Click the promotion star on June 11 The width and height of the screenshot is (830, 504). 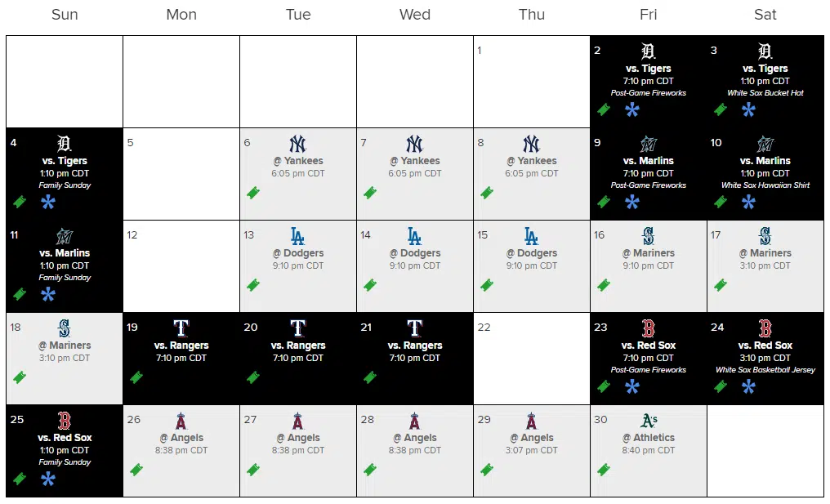[x=48, y=294]
